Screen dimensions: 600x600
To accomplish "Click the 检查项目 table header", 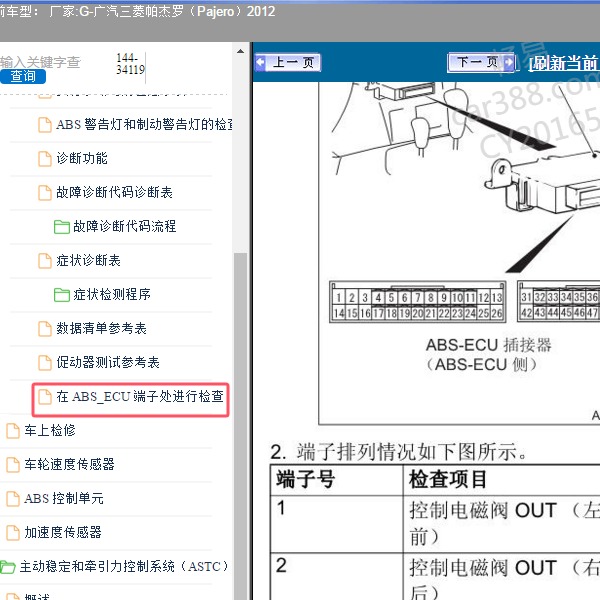I will click(448, 480).
